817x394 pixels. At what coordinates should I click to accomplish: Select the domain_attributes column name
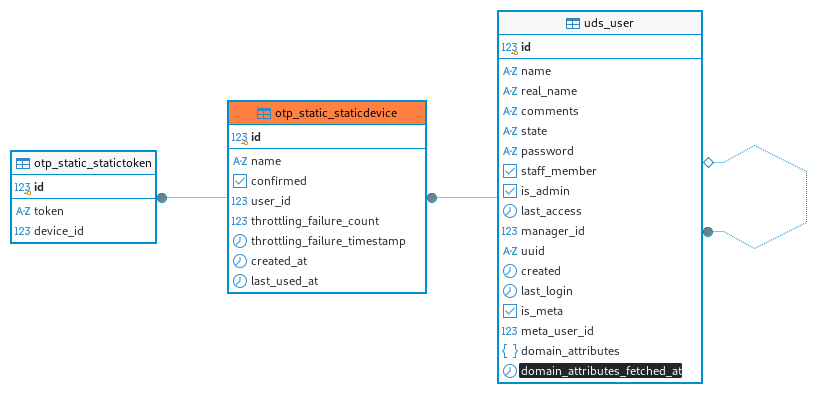[570, 351]
